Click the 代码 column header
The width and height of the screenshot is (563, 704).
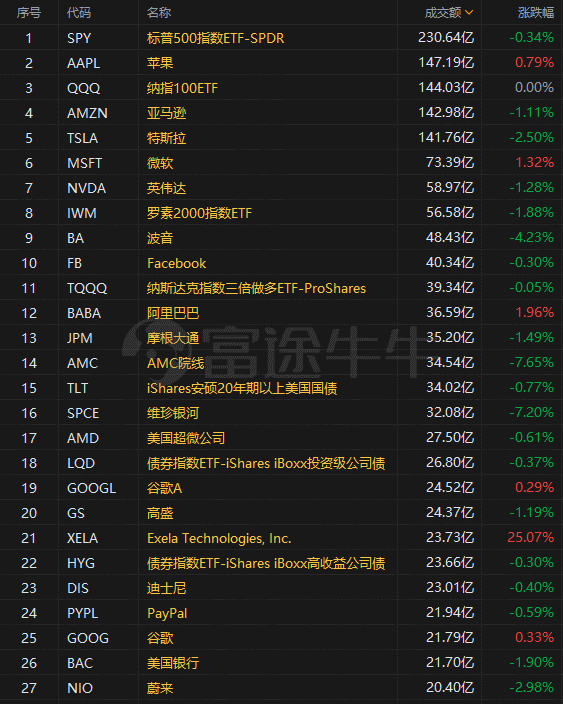click(x=79, y=13)
